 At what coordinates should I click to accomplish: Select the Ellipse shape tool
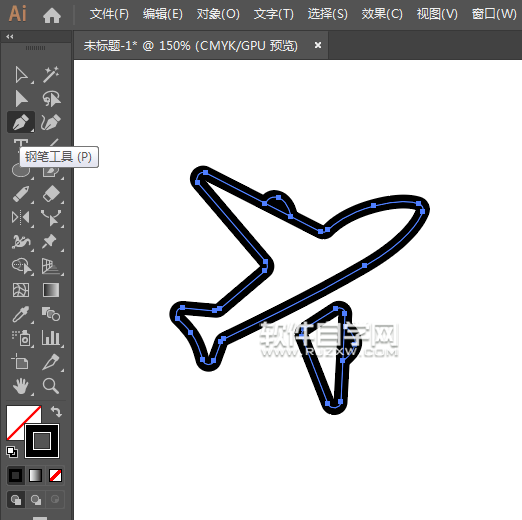point(21,171)
